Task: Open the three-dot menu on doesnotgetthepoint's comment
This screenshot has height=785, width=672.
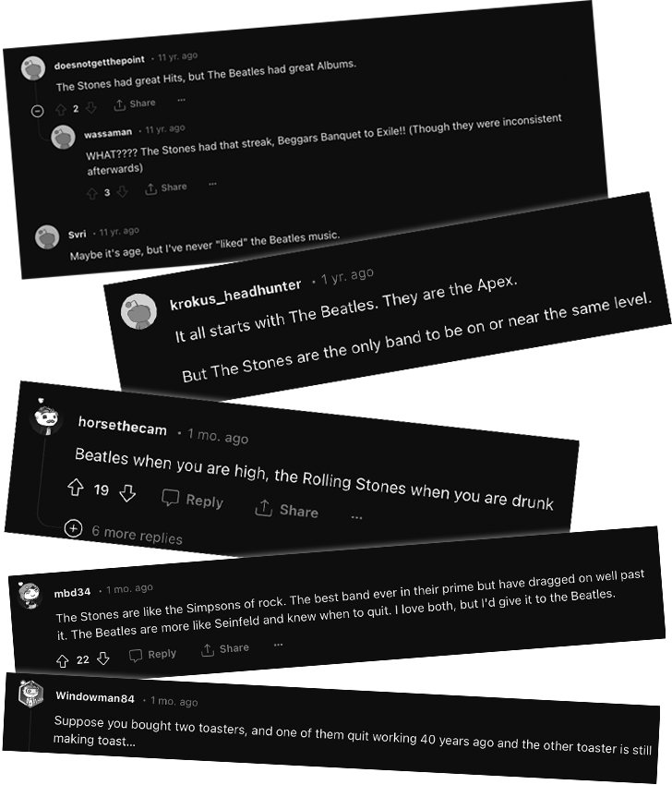Action: point(181,100)
